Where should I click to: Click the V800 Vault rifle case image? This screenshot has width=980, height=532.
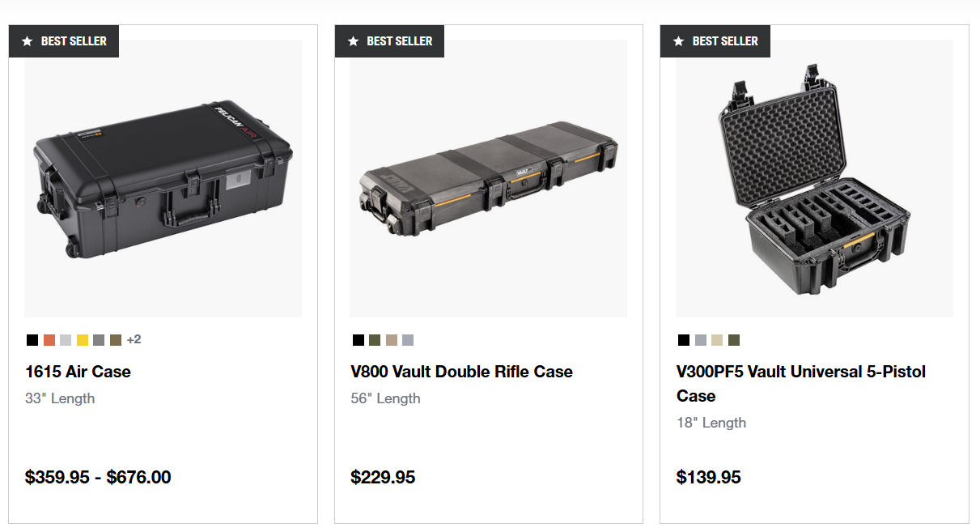click(488, 178)
